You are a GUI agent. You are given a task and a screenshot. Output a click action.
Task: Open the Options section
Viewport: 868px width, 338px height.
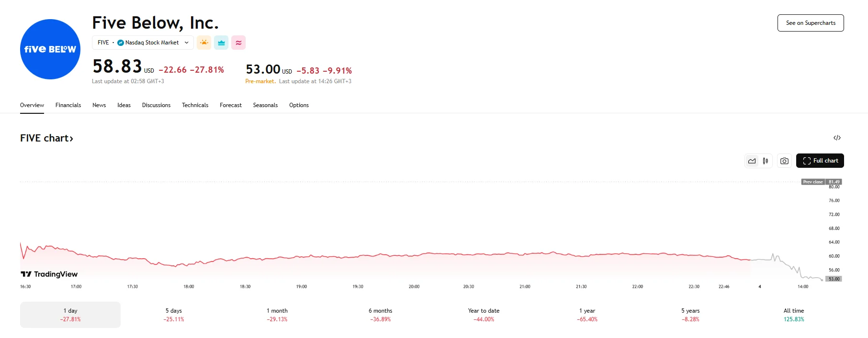pyautogui.click(x=299, y=105)
